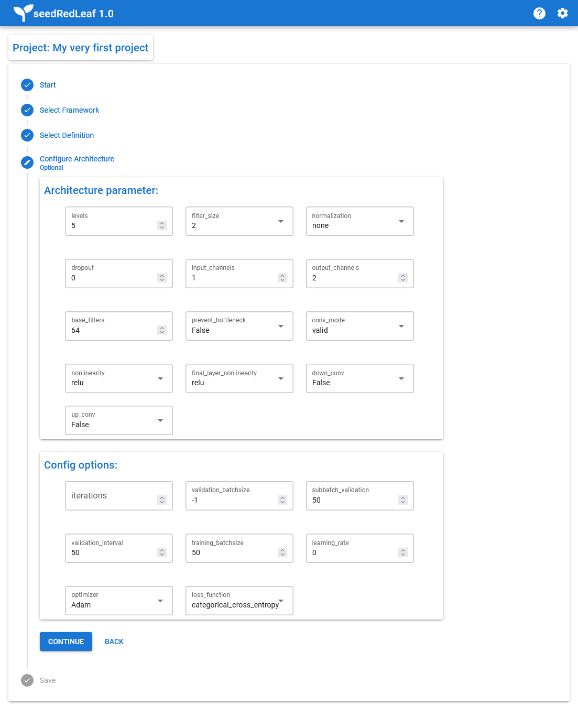Open the conv_mode dropdown
This screenshot has width=578, height=728.
(360, 326)
